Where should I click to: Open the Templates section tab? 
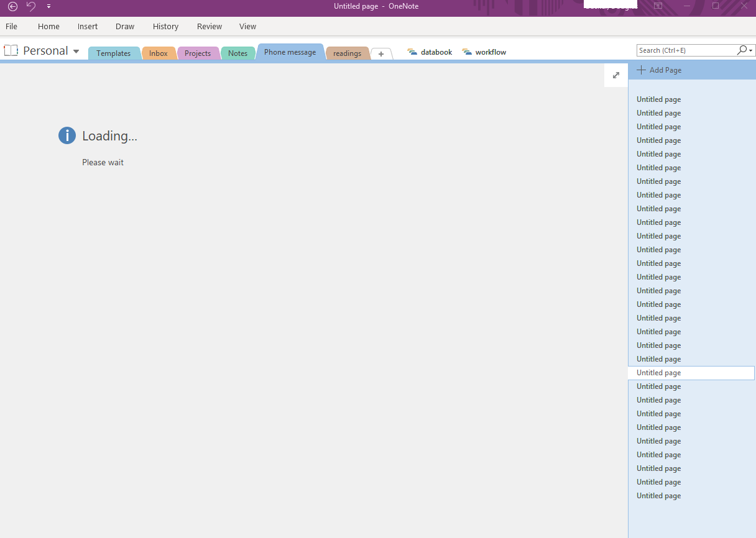click(x=114, y=53)
